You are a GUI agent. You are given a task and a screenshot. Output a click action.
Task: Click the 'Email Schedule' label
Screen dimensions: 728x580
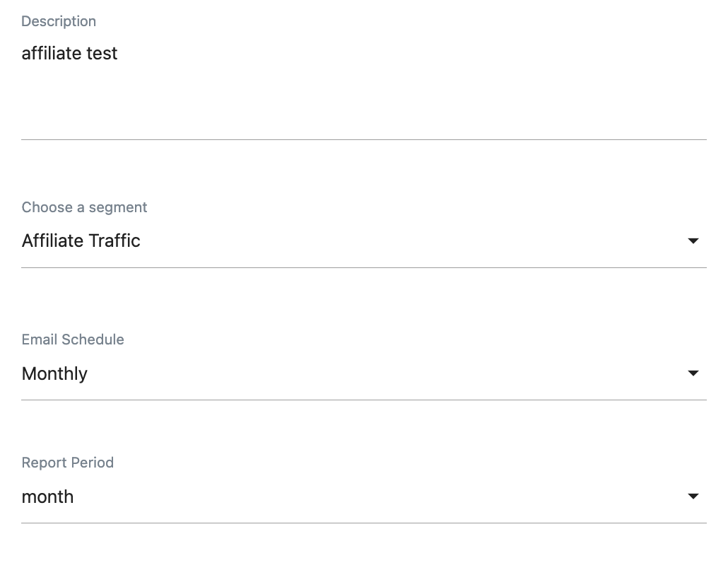click(x=73, y=340)
